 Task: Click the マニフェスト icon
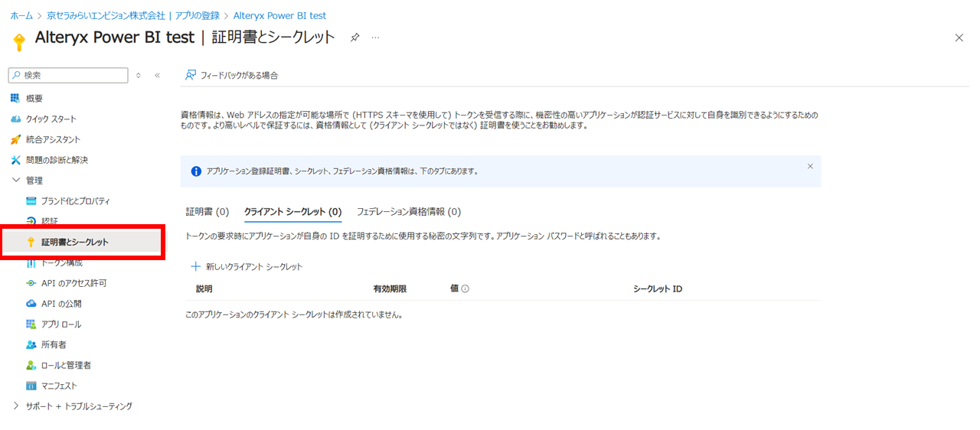[31, 386]
